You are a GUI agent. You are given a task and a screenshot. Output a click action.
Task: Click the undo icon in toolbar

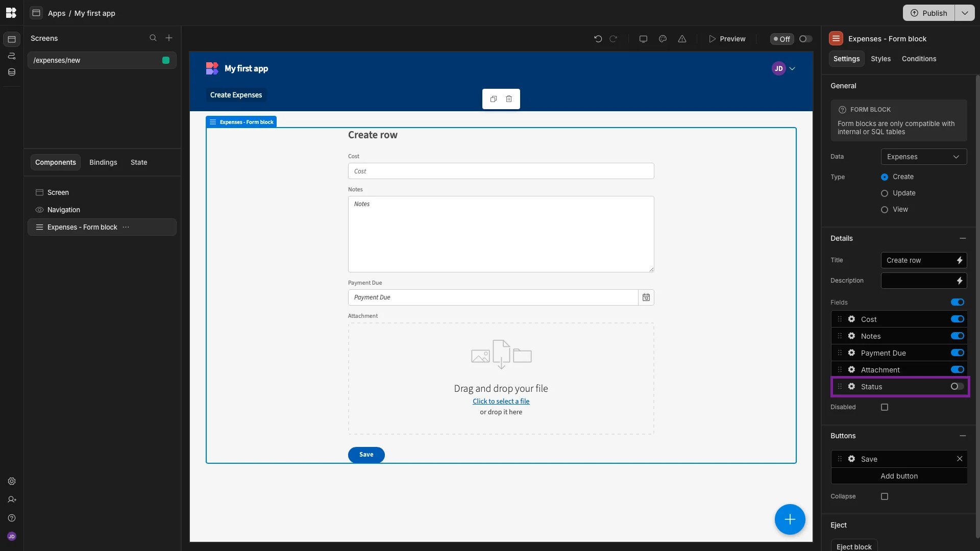(x=598, y=39)
